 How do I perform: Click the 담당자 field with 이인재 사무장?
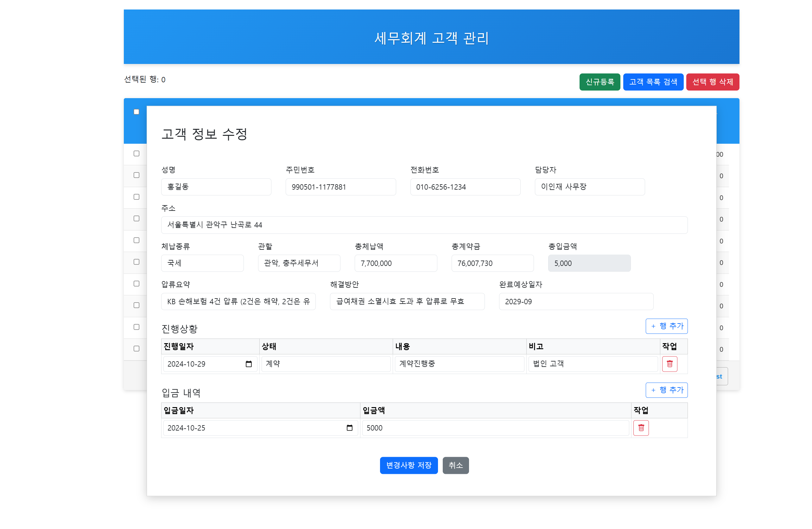pos(590,186)
